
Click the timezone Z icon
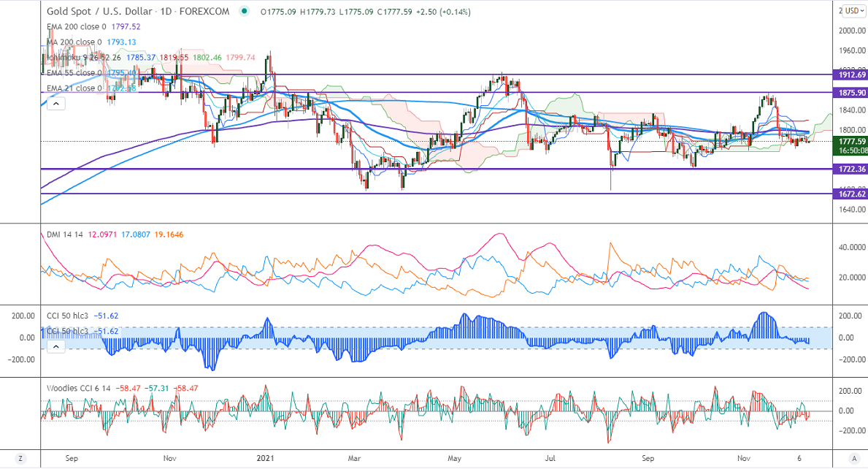(x=20, y=460)
